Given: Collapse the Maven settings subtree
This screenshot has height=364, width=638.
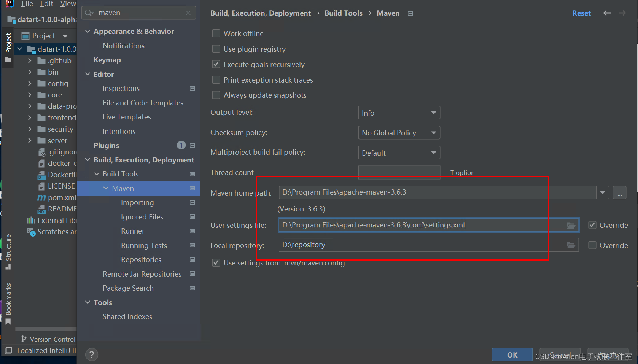Looking at the screenshot, I should click(x=106, y=188).
